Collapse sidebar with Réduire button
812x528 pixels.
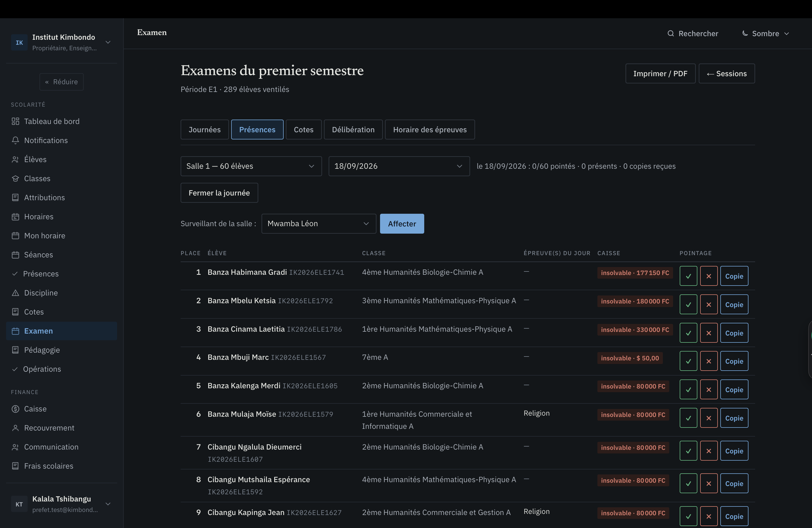click(61, 82)
